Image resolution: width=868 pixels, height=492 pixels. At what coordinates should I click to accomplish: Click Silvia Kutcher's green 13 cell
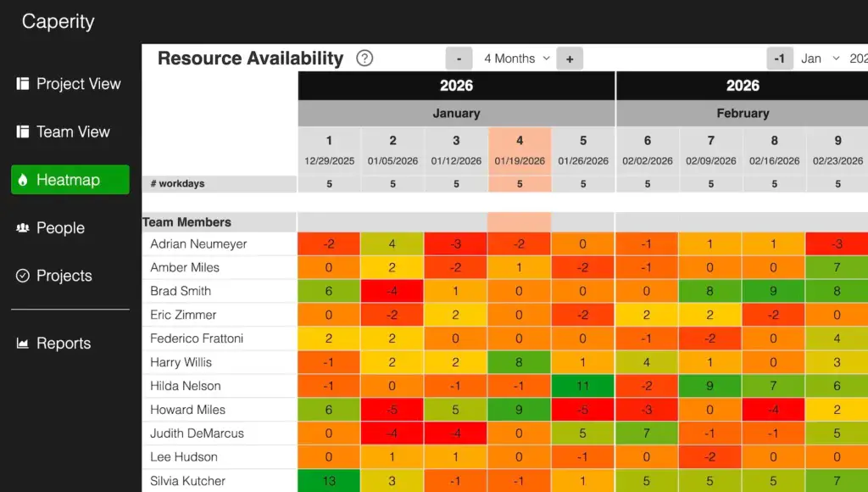(x=328, y=480)
